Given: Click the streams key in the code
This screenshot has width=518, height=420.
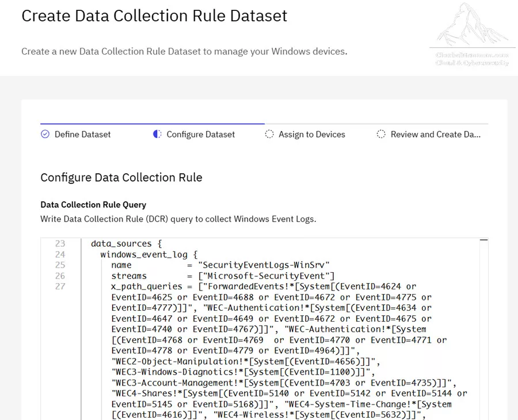Looking at the screenshot, I should (129, 276).
